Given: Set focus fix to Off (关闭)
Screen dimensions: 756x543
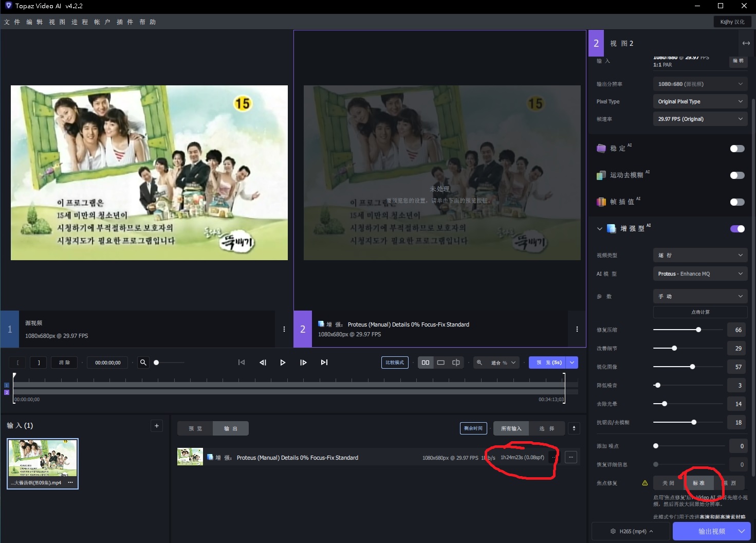Looking at the screenshot, I should tap(668, 483).
